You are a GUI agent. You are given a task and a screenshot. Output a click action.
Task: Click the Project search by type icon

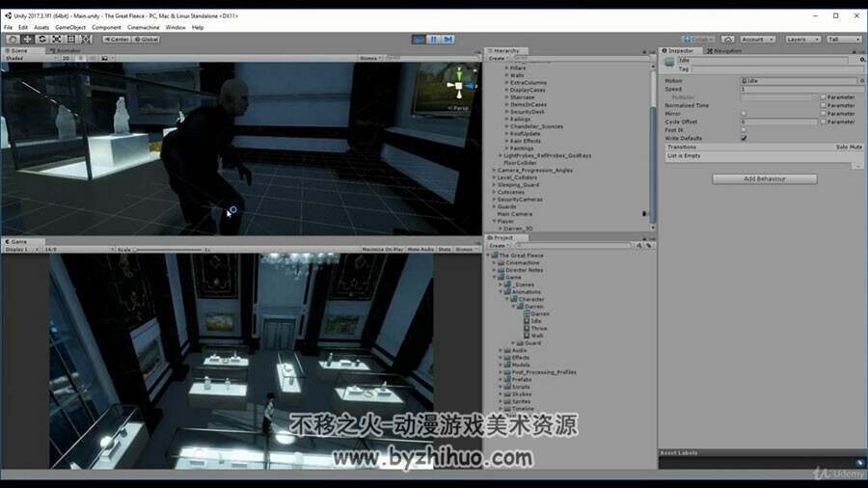tap(639, 245)
